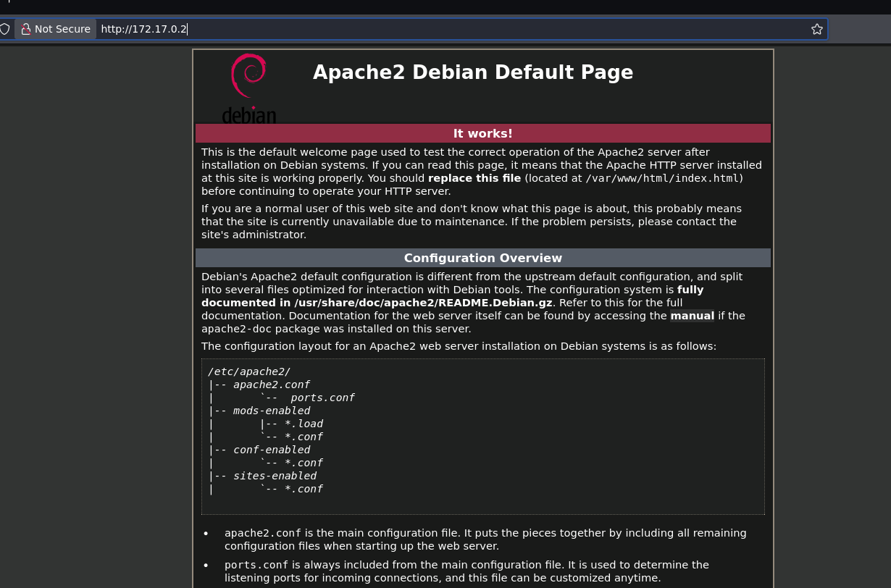Click the "Not Secure" label

click(x=62, y=29)
